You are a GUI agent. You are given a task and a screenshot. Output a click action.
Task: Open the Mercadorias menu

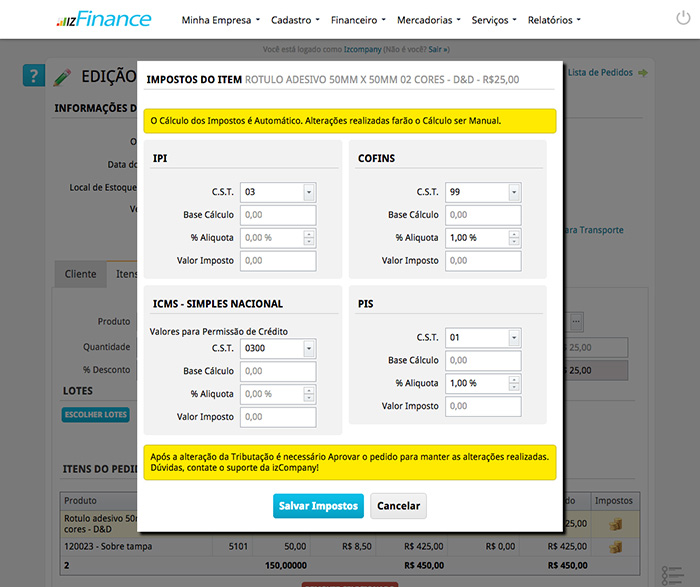point(429,20)
